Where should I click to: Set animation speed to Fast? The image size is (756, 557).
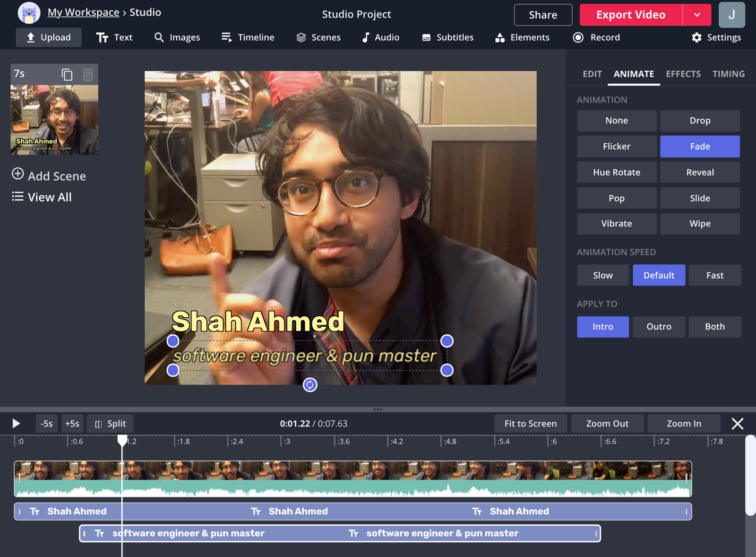(714, 275)
